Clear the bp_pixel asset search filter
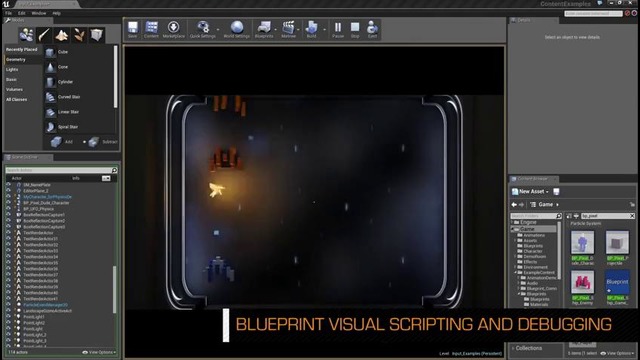The height and width of the screenshot is (360, 640). [x=632, y=216]
